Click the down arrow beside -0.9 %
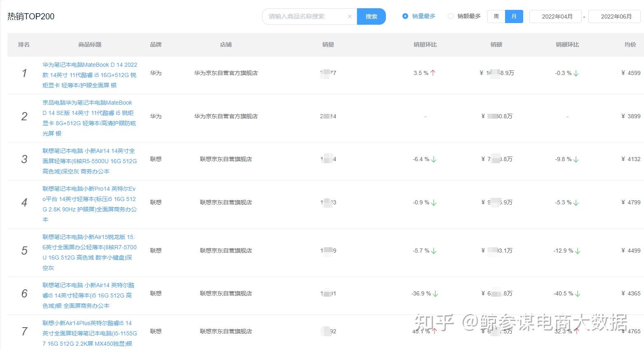The image size is (644, 349). [x=434, y=203]
